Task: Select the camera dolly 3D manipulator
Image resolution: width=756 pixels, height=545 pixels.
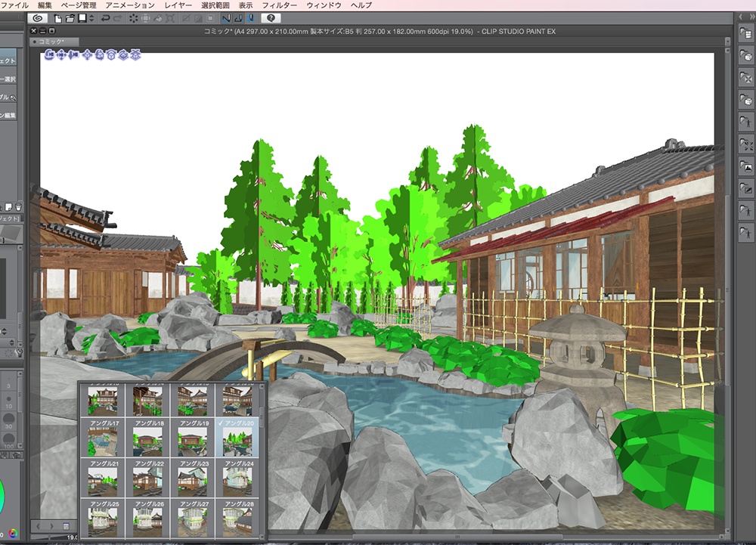Action: click(x=73, y=54)
